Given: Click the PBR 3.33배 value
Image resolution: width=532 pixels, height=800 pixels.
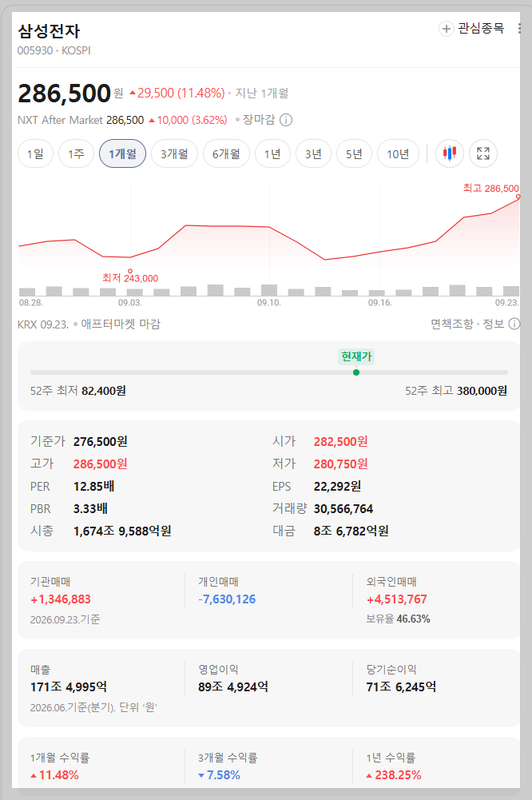Looking at the screenshot, I should (90, 508).
